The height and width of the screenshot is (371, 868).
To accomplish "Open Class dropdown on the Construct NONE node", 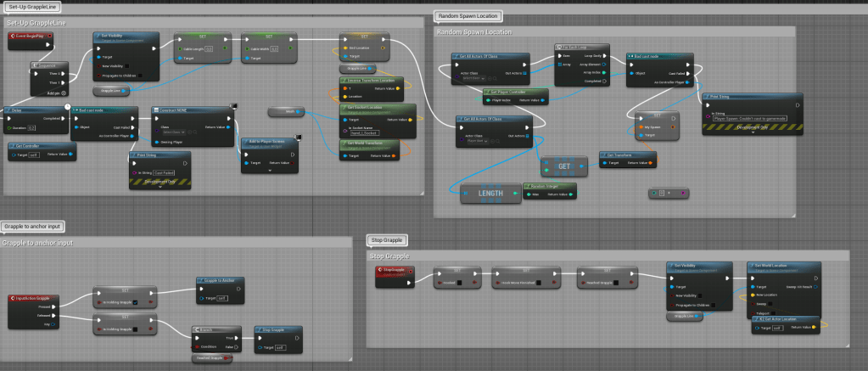I will (x=175, y=132).
